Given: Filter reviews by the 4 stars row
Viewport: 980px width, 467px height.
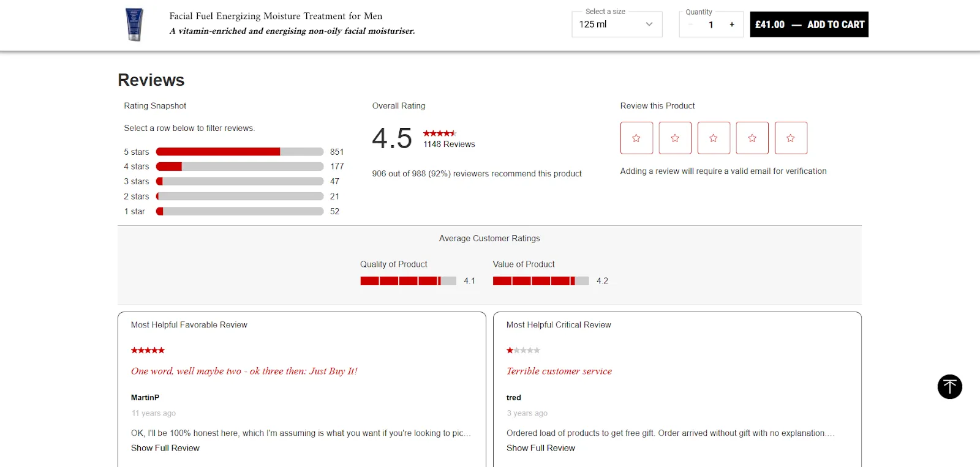Looking at the screenshot, I should [233, 166].
